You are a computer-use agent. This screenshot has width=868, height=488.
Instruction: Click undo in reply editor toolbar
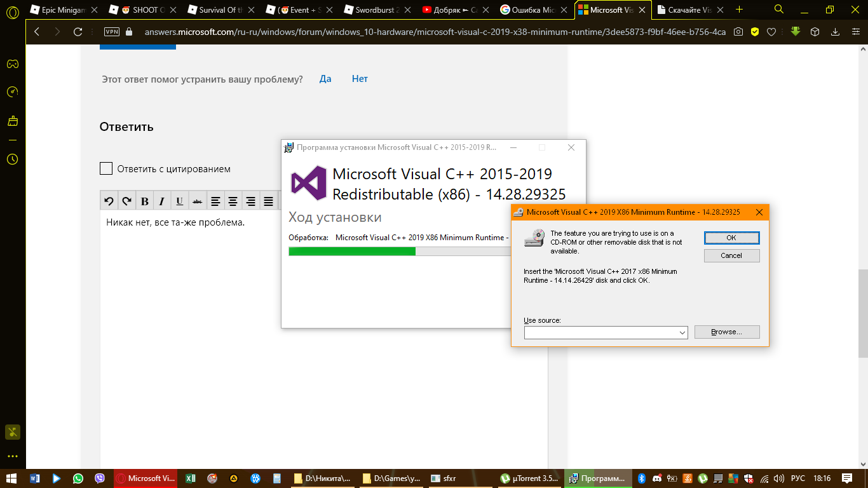[109, 201]
